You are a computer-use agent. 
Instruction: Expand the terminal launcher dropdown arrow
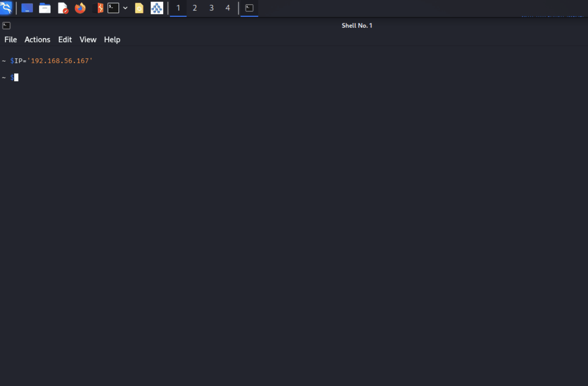125,8
